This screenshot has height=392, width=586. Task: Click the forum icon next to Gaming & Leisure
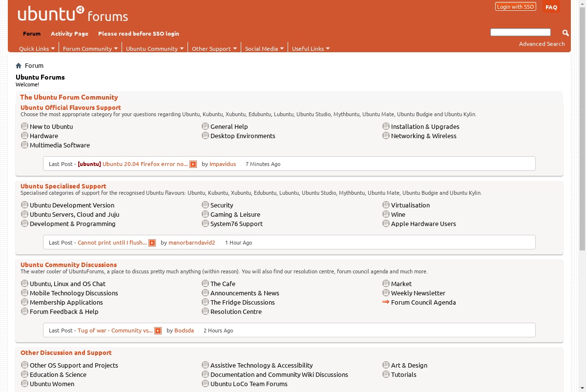pyautogui.click(x=205, y=214)
